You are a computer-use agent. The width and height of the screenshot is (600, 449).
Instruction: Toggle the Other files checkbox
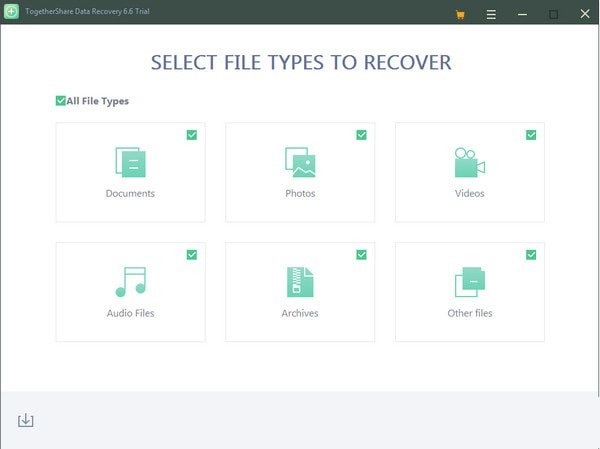531,255
